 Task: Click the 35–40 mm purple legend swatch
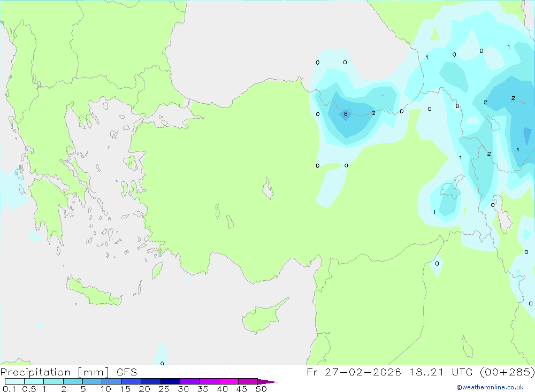pos(209,381)
